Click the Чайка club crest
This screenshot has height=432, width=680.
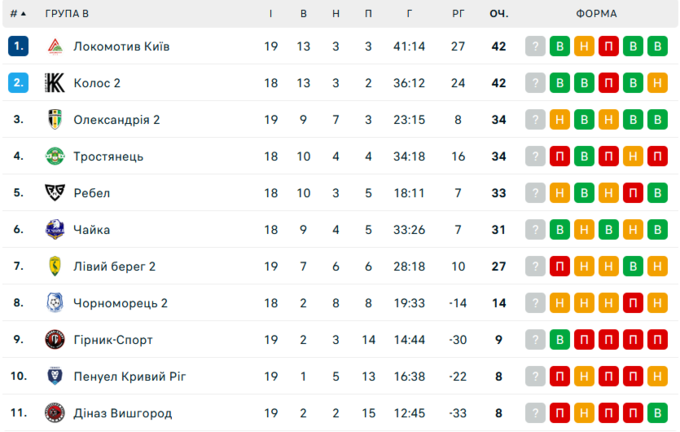click(x=55, y=230)
